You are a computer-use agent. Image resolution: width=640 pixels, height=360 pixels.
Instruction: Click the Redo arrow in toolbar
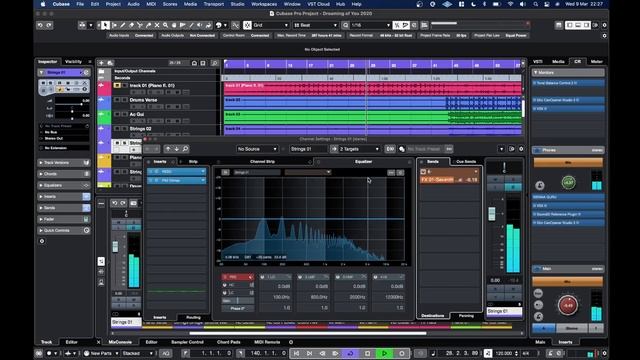pyautogui.click(x=49, y=25)
